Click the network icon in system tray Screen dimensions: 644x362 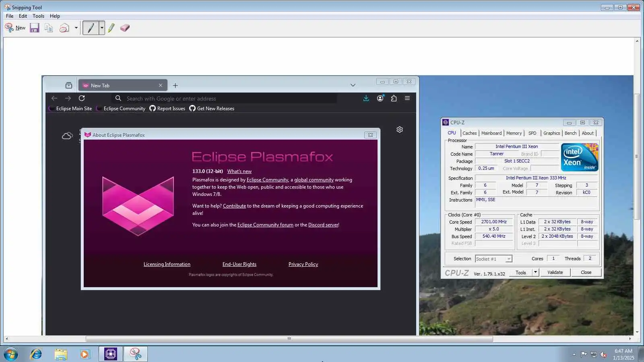tap(594, 354)
